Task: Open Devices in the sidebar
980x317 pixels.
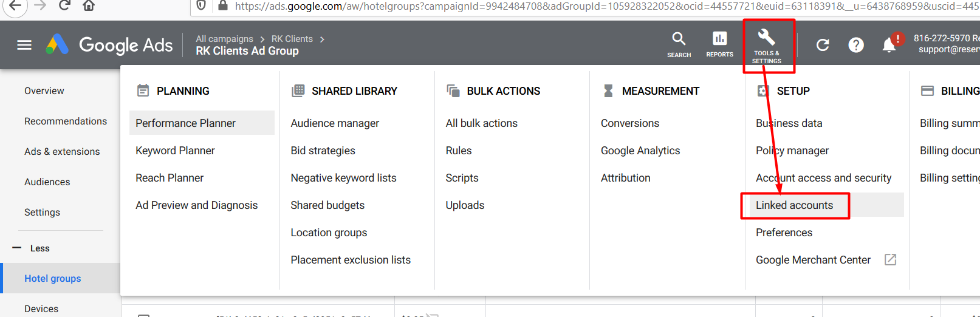Action: pyautogui.click(x=41, y=308)
